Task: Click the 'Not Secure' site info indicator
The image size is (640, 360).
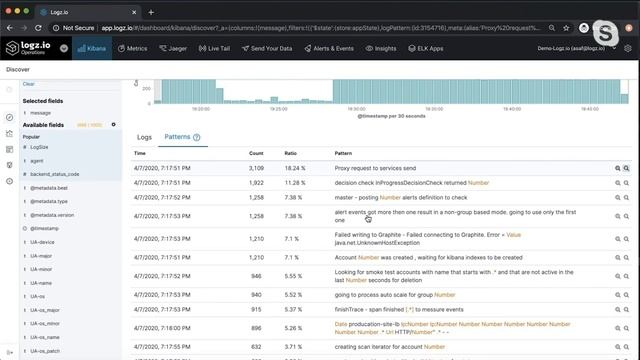Action: (74, 28)
